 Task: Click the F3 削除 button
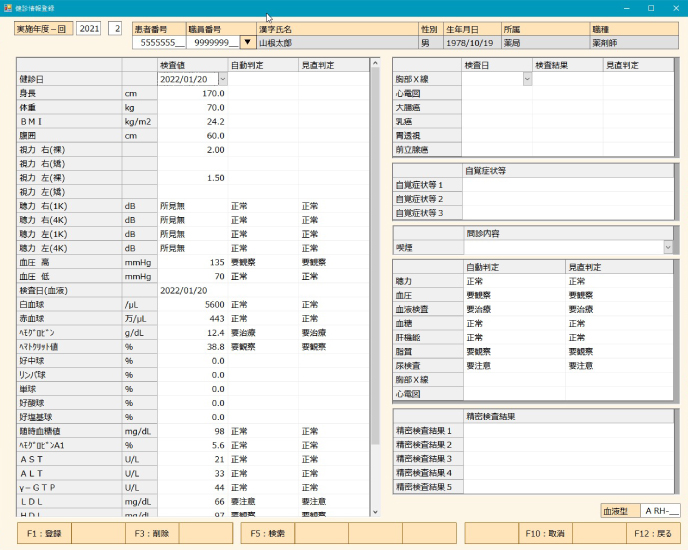152,533
